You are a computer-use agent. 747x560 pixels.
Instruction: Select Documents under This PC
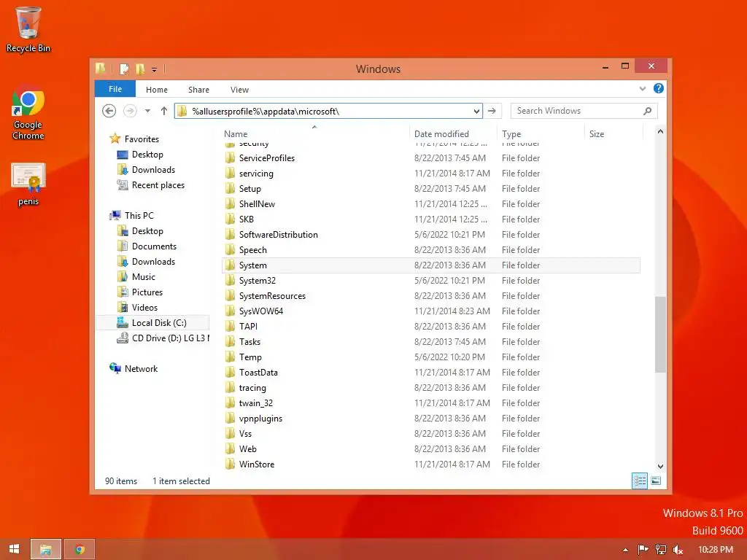tap(154, 246)
